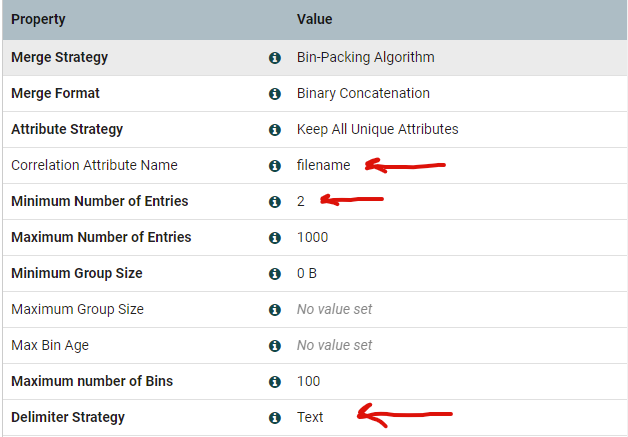The height and width of the screenshot is (437, 628).
Task: Click the Property column header
Action: click(37, 19)
